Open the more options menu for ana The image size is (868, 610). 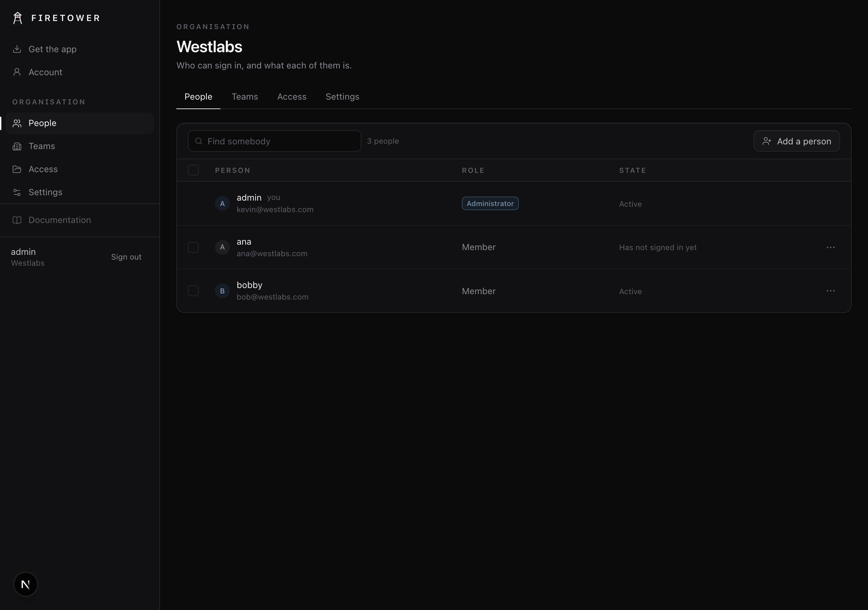[x=831, y=247]
